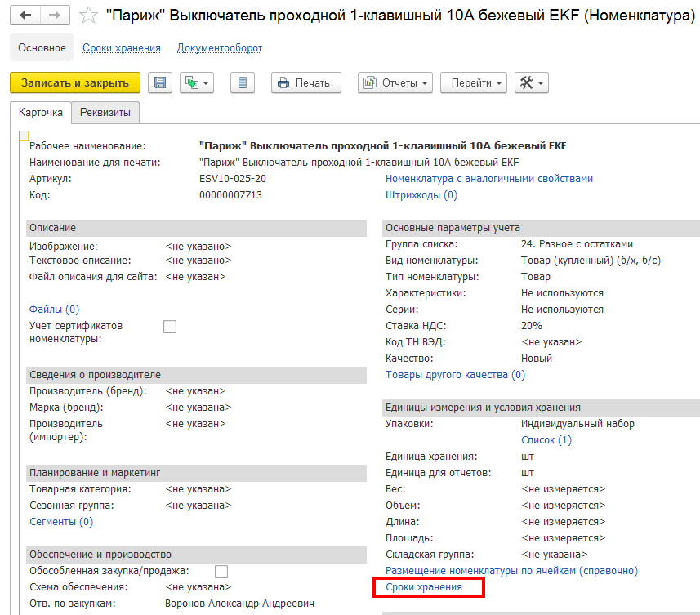This screenshot has width=700, height=615.
Task: Enable Обособленная закупка/продажа checkbox
Action: point(221,571)
